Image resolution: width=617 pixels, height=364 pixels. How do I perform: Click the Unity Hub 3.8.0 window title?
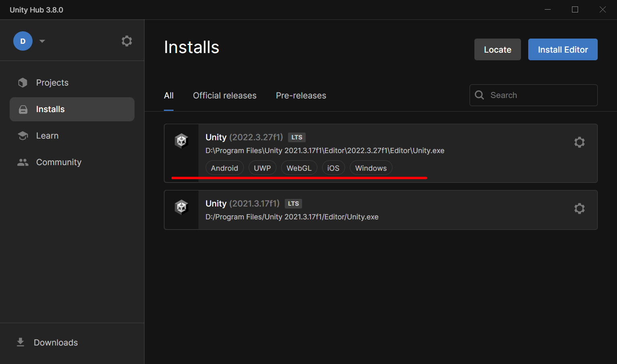pyautogui.click(x=37, y=10)
